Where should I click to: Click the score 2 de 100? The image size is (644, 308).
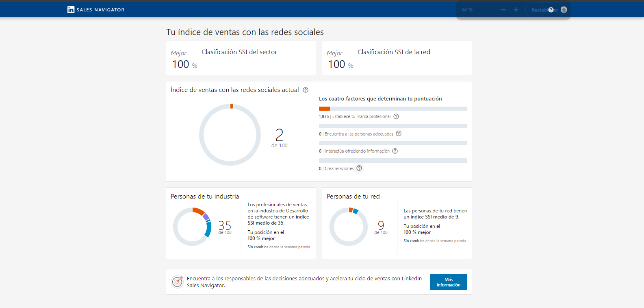pyautogui.click(x=280, y=138)
